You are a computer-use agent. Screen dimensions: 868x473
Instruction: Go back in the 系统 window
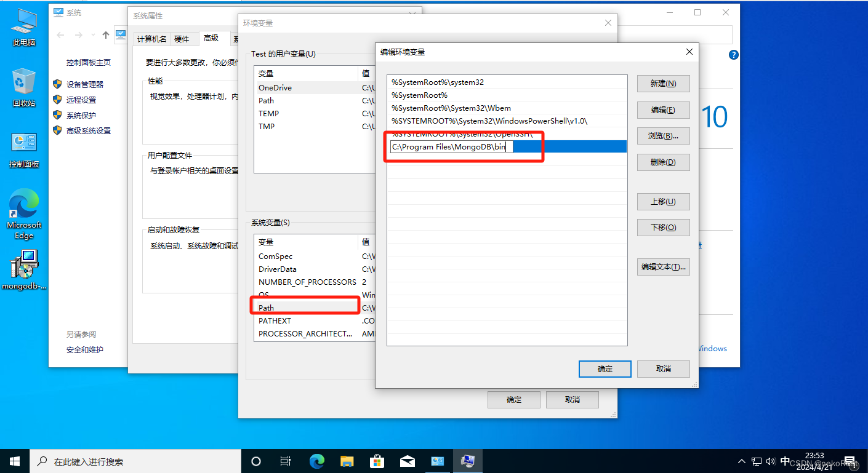click(60, 35)
